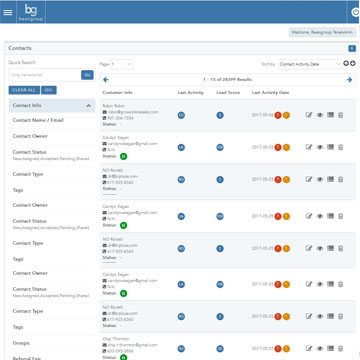Viewport: 360px width, 360px height.
Task: Open the Page number dropdown
Action: pyautogui.click(x=122, y=64)
